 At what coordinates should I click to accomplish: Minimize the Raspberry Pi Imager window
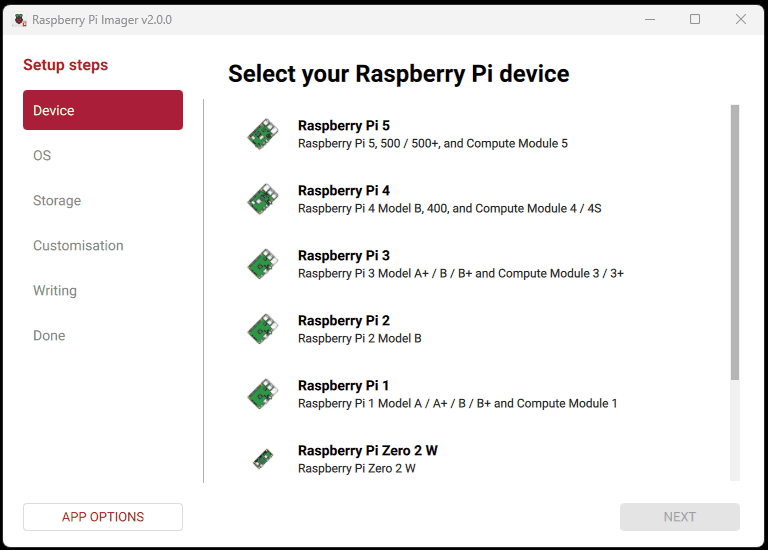click(650, 20)
